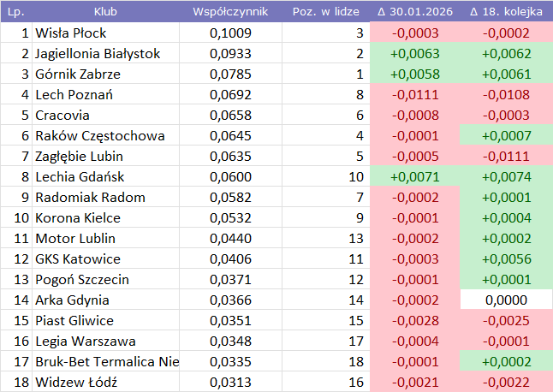The image size is (553, 392).
Task: Select Lechia Gdańsk's +0,0074 green cell
Action: (x=506, y=177)
